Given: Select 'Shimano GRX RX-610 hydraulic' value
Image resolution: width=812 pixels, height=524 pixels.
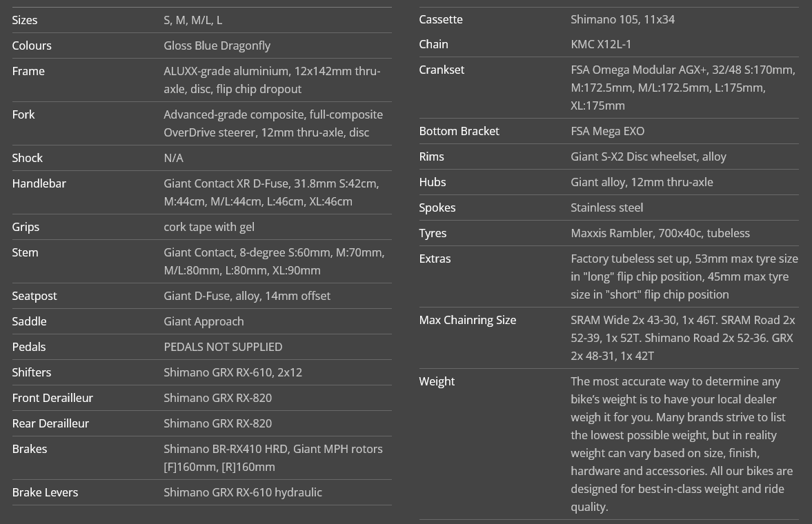Looking at the screenshot, I should click(243, 492).
